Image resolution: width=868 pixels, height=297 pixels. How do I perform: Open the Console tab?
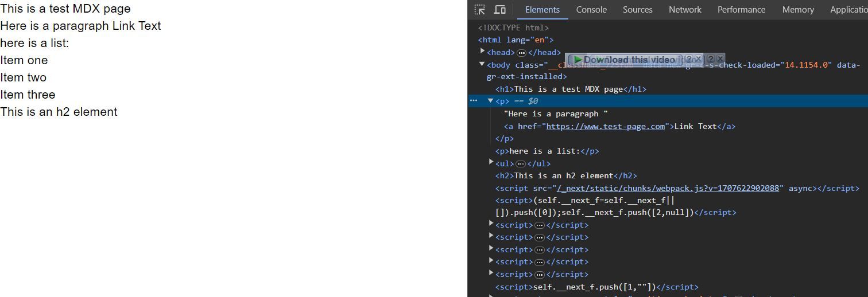[x=591, y=10]
